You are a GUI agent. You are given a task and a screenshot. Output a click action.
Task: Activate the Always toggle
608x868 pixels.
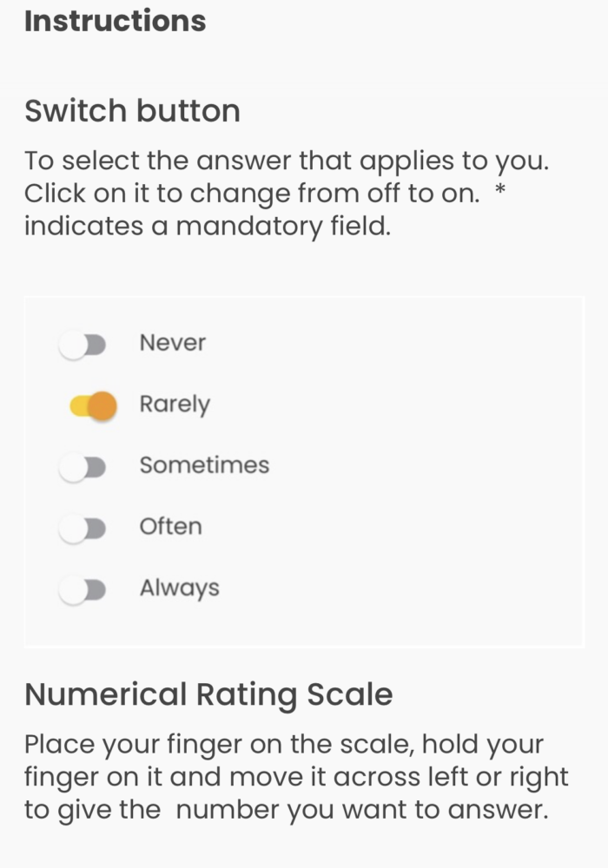[83, 590]
